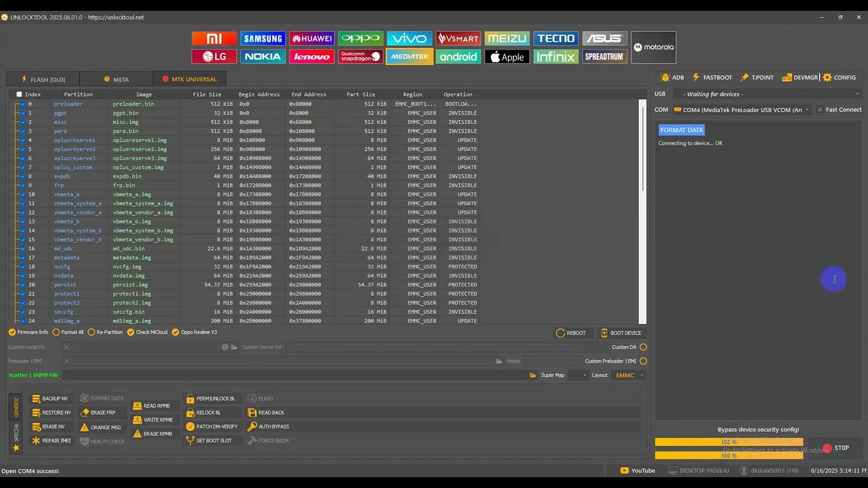This screenshot has width=868, height=488.
Task: Click the BACKUP NV button
Action: (x=50, y=399)
